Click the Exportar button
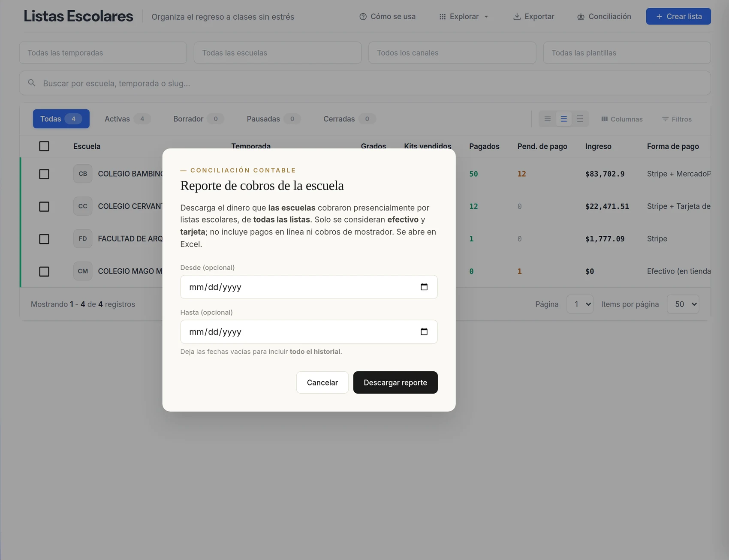The width and height of the screenshot is (729, 560). click(x=534, y=16)
